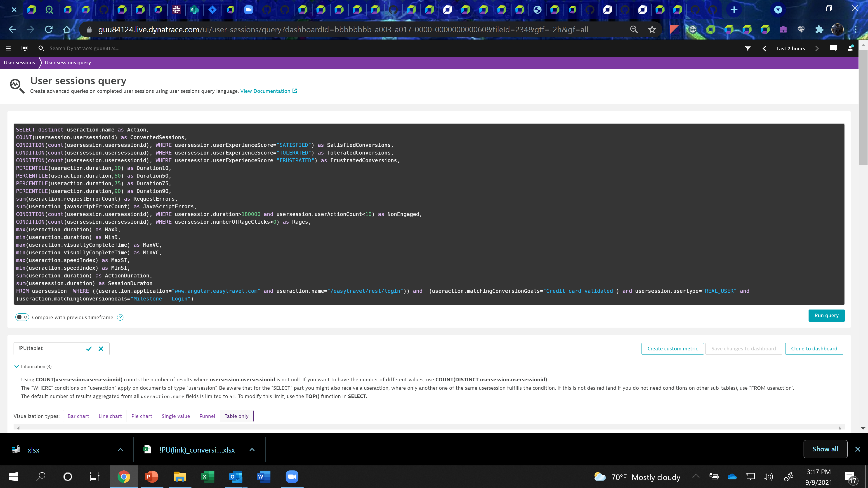Click the filter icon near the timeframe selector
868x488 pixels.
[x=748, y=48]
